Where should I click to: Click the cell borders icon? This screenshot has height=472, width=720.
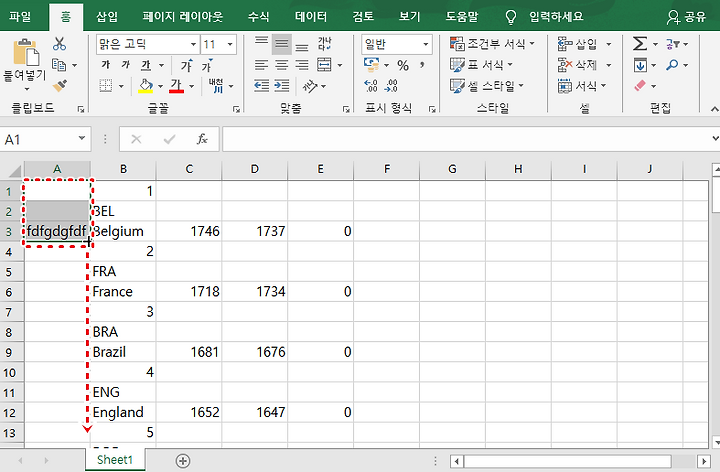(106, 86)
